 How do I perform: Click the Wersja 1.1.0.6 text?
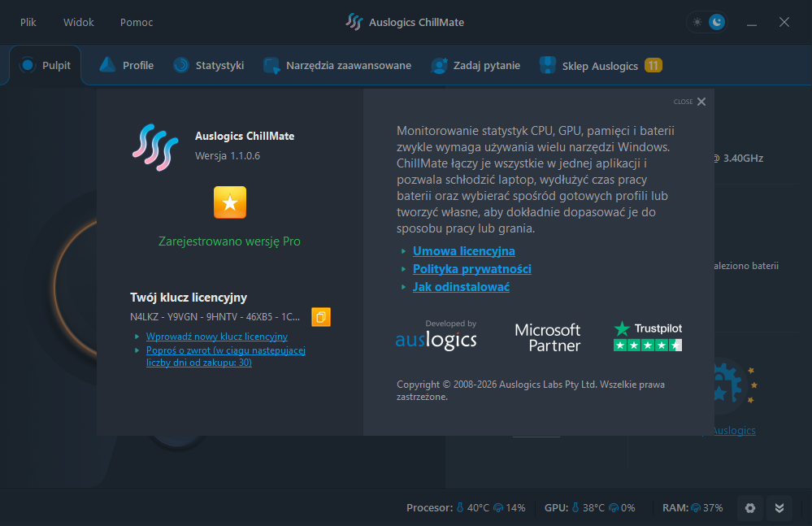228,156
